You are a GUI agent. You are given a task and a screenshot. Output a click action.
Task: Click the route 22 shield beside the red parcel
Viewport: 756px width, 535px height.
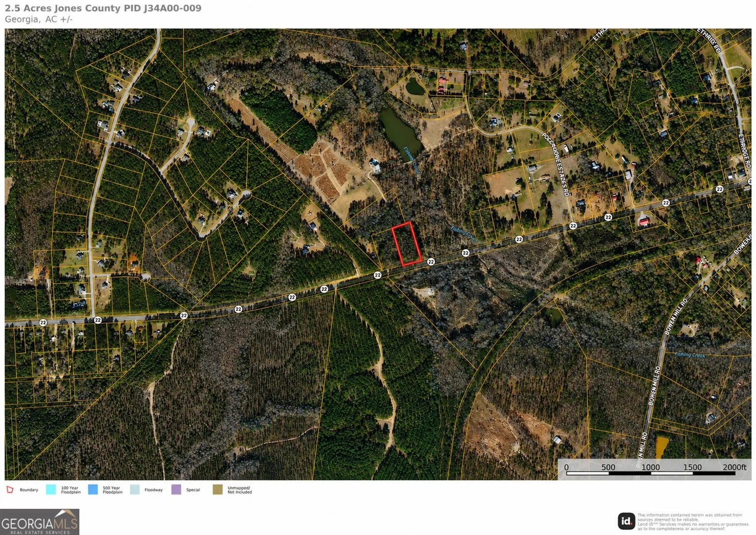coord(431,262)
